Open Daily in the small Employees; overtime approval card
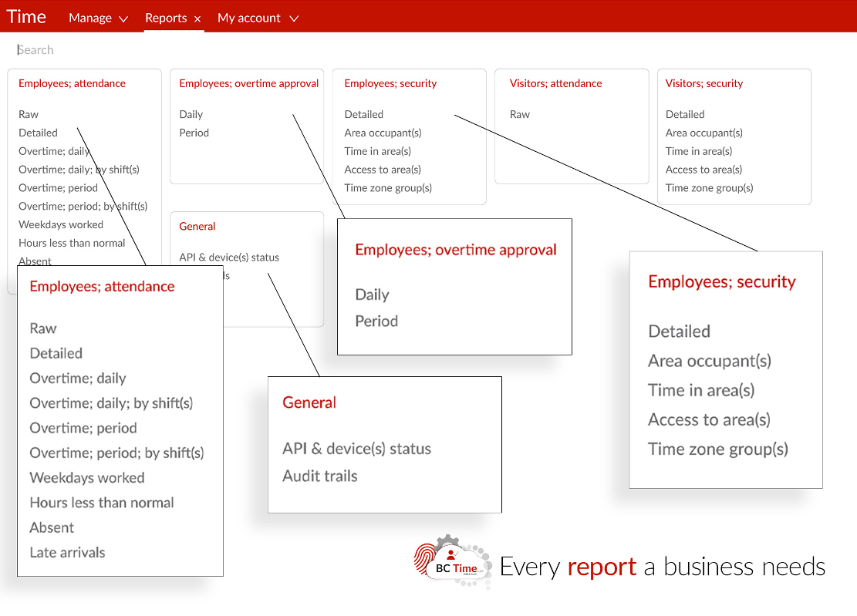The height and width of the screenshot is (616, 857). (x=191, y=114)
